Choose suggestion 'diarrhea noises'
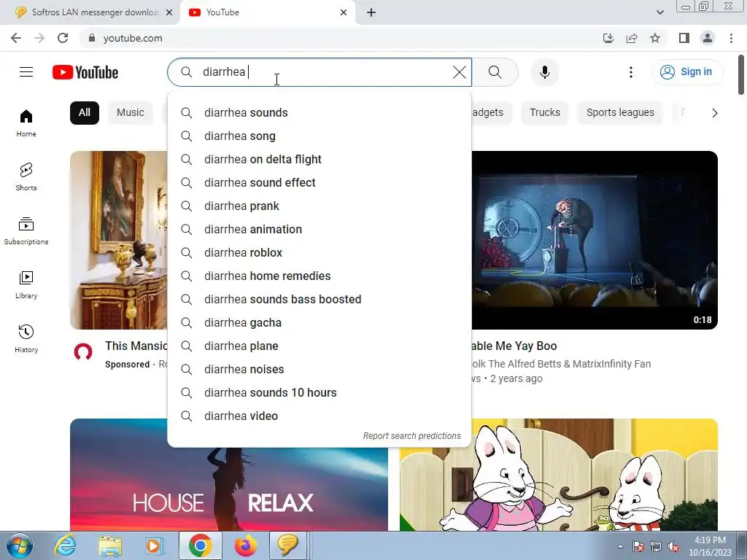 [320, 370]
